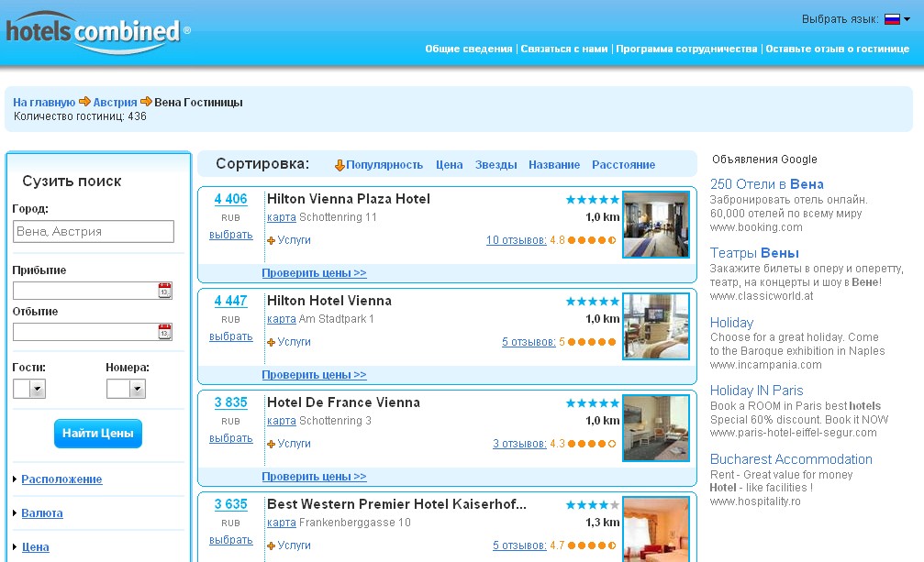The width and height of the screenshot is (924, 562).
Task: Open Best Western Premier Kaiserhof thumbnail
Action: pos(656,529)
